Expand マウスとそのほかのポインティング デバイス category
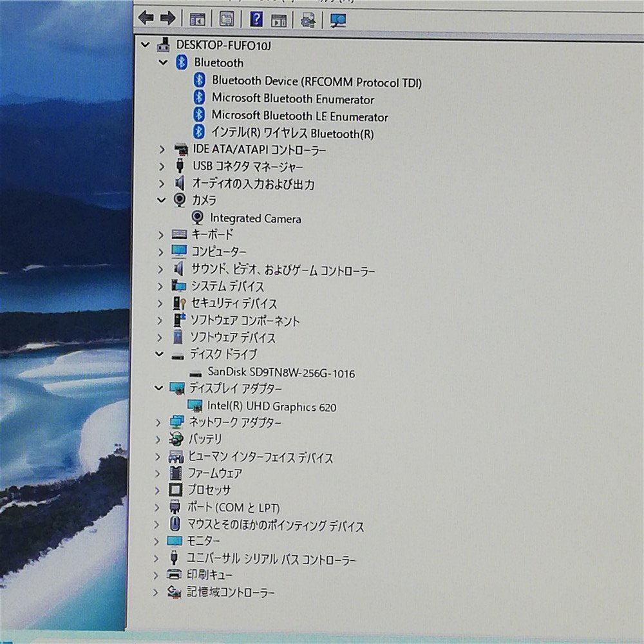Image resolution: width=644 pixels, height=644 pixels. tap(157, 524)
